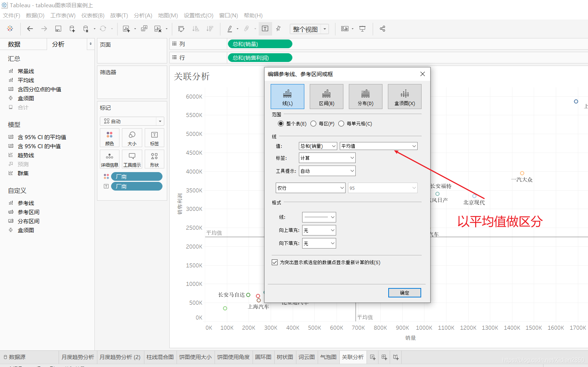The width and height of the screenshot is (588, 367).
Task: Open the marks type 自动 dropdown
Action: coord(132,121)
